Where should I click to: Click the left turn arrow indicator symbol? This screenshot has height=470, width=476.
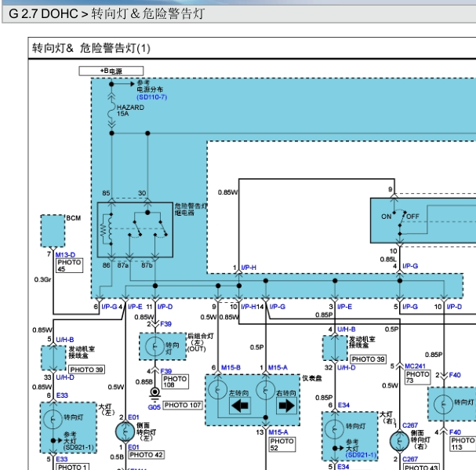coord(240,406)
